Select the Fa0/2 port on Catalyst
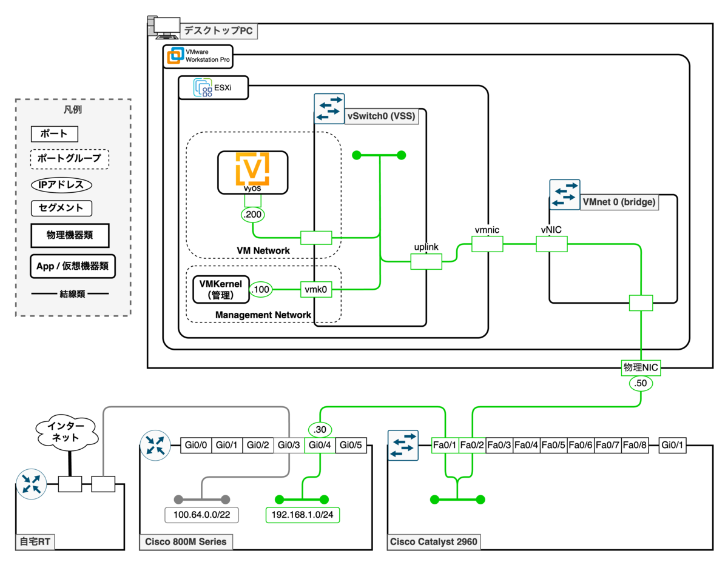 pos(472,445)
